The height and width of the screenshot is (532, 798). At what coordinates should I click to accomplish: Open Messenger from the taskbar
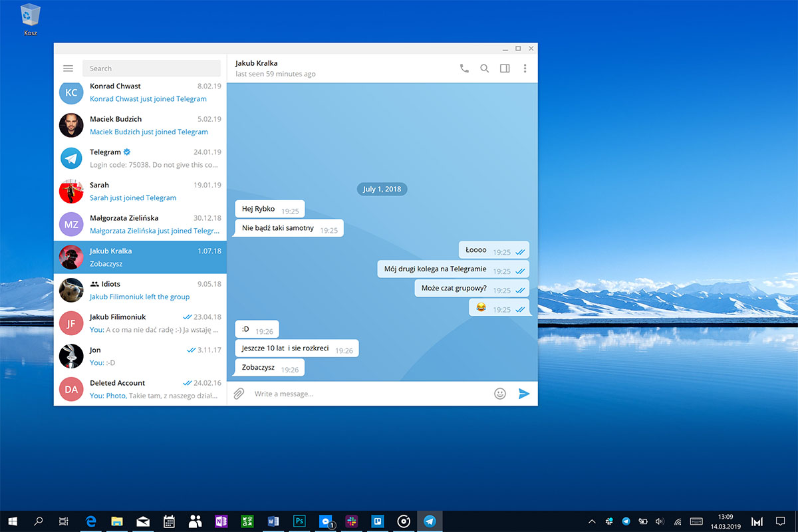coord(325,522)
